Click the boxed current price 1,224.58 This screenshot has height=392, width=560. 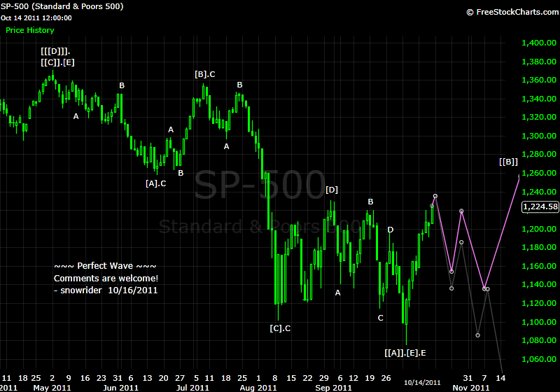(x=540, y=206)
